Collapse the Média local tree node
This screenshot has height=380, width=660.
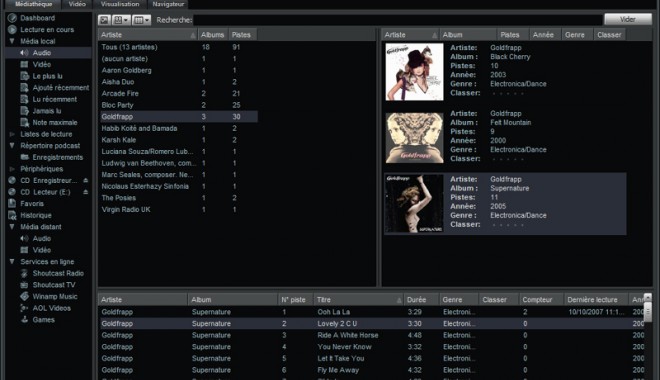[12, 41]
